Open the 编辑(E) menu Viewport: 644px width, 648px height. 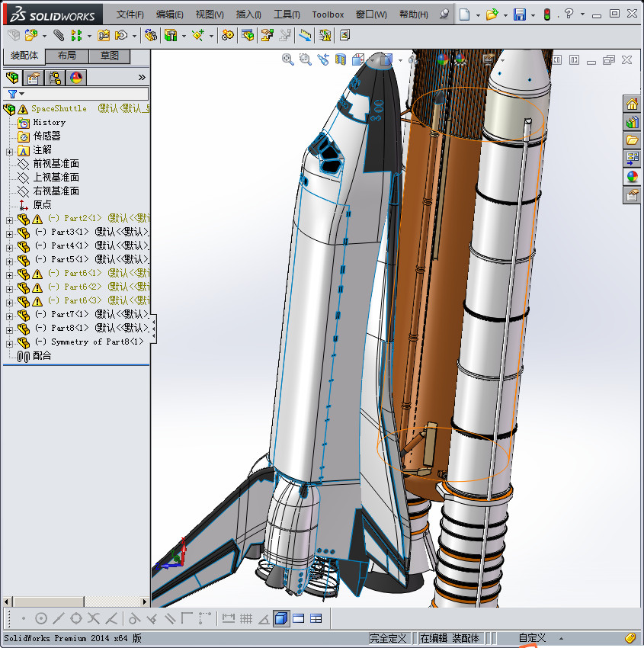coord(169,15)
